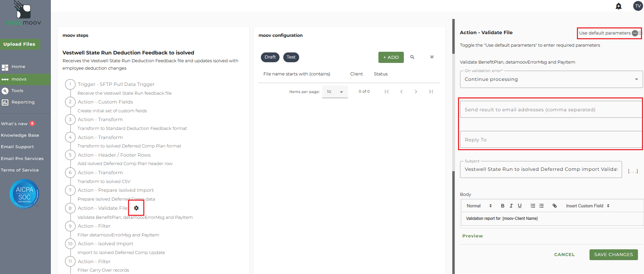
Task: Apply italic formatting in Body editor
Action: pyautogui.click(x=511, y=206)
